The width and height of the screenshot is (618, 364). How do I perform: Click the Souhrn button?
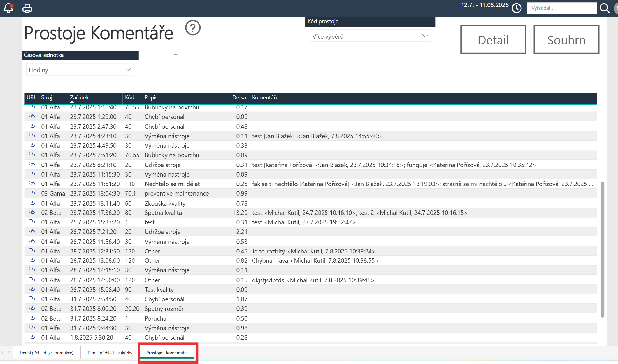click(566, 39)
